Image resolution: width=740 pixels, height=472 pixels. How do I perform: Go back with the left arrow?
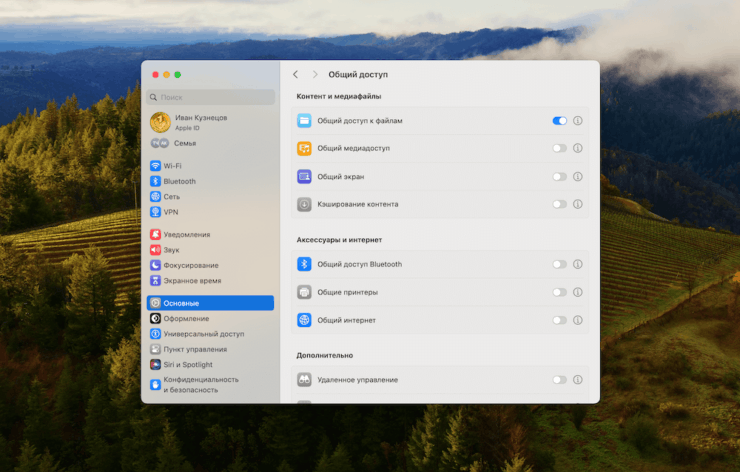click(296, 75)
